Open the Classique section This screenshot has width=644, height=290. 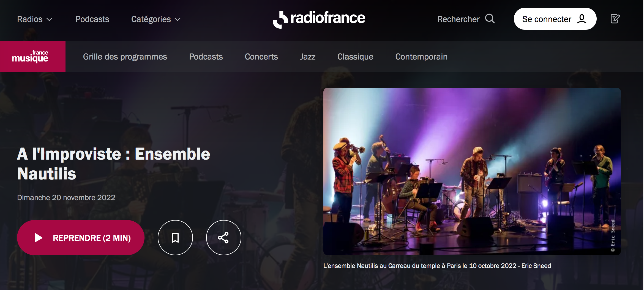tap(355, 57)
